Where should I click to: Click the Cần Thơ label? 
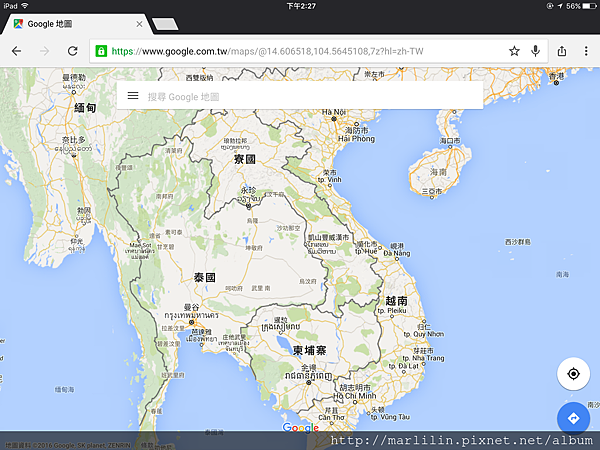(x=332, y=417)
